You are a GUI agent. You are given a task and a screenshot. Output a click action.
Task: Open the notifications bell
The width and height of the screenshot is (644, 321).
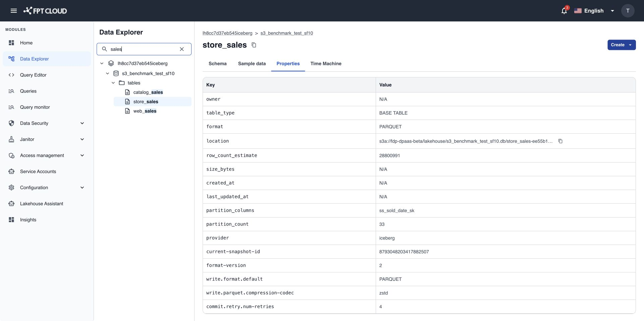click(564, 11)
